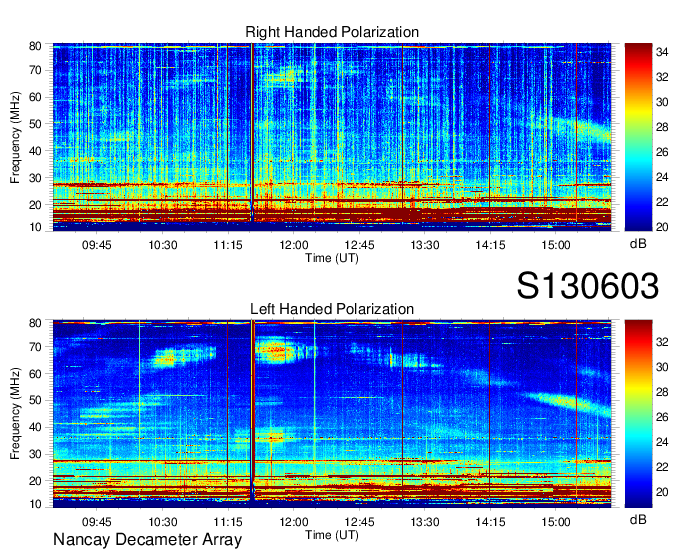
Task: Click Time (UT) label under Left Handed plot
Action: pos(332,535)
